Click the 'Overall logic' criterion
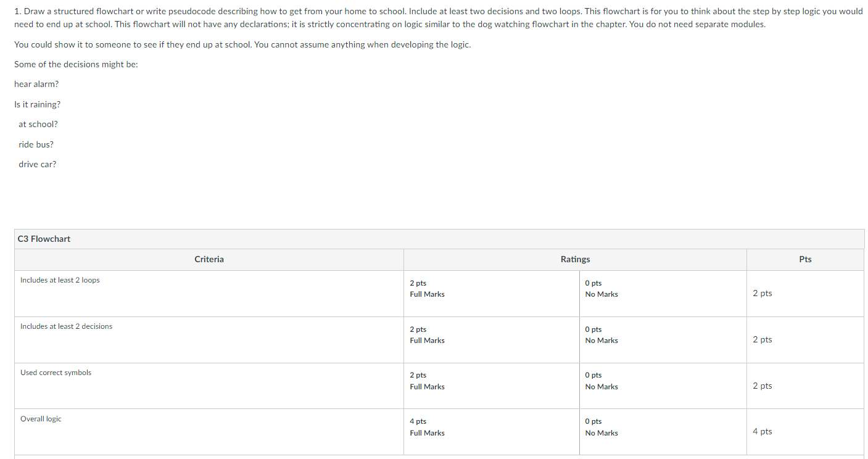The height and width of the screenshot is (459, 868). 41,419
